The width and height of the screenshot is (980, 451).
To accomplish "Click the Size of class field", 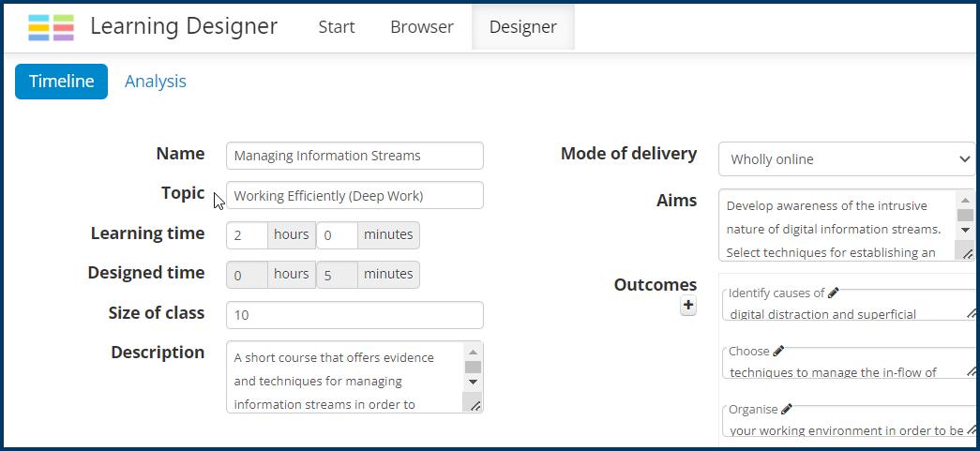I will tap(354, 315).
